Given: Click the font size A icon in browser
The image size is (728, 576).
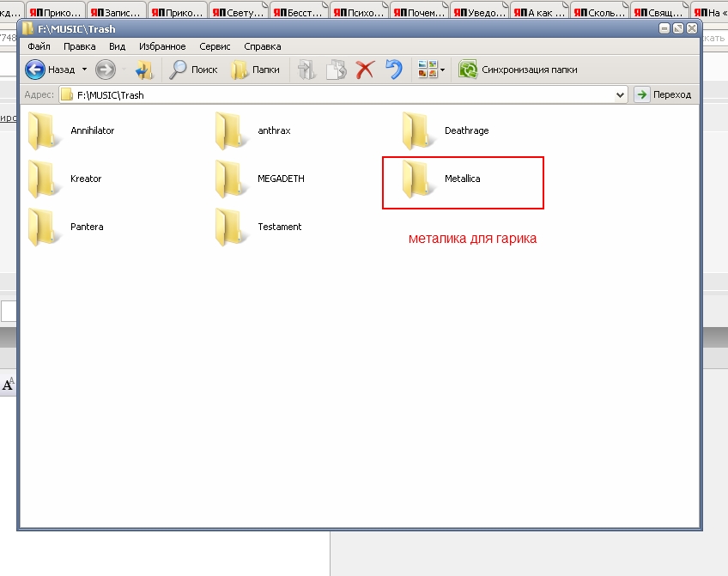Looking at the screenshot, I should pos(8,385).
